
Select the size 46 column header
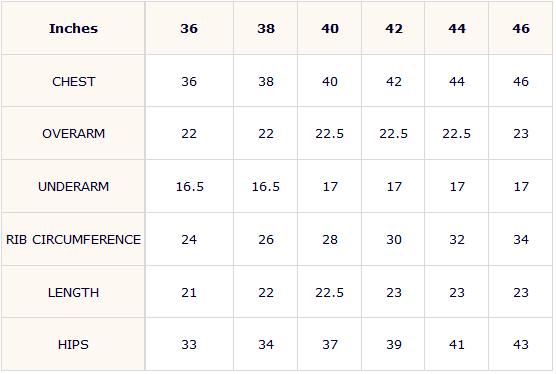click(x=521, y=28)
